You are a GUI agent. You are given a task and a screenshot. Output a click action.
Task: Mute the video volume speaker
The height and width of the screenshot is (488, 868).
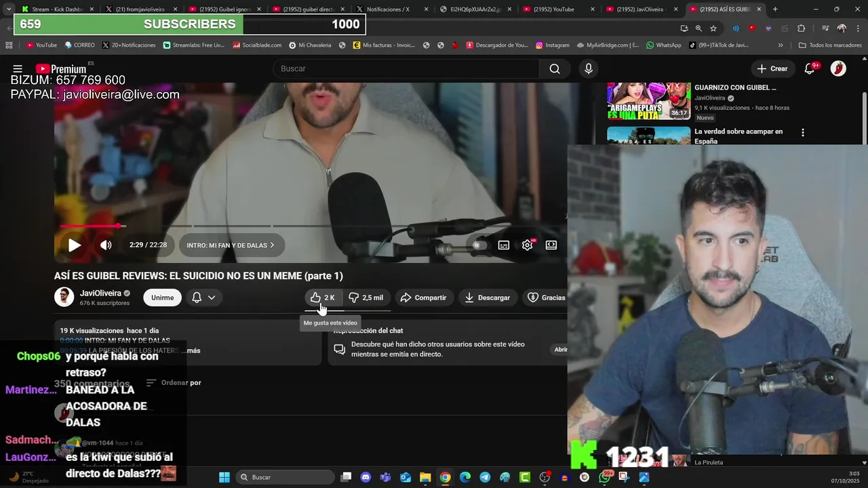pos(106,245)
